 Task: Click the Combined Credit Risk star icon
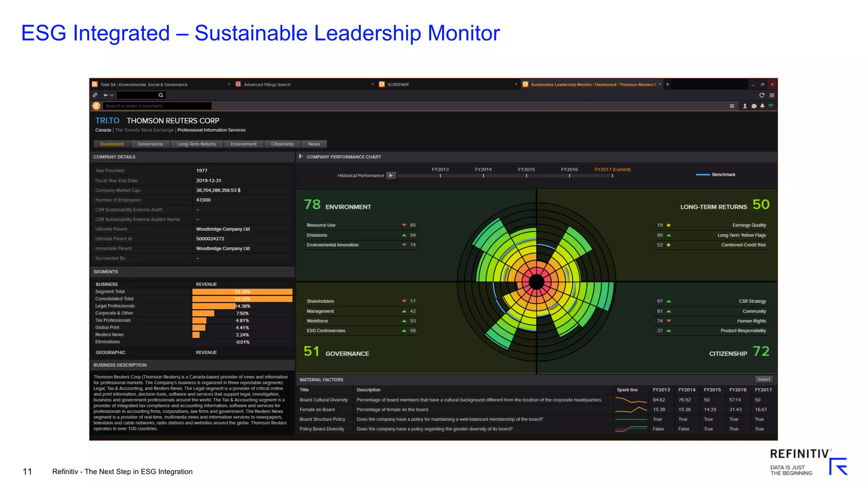668,245
